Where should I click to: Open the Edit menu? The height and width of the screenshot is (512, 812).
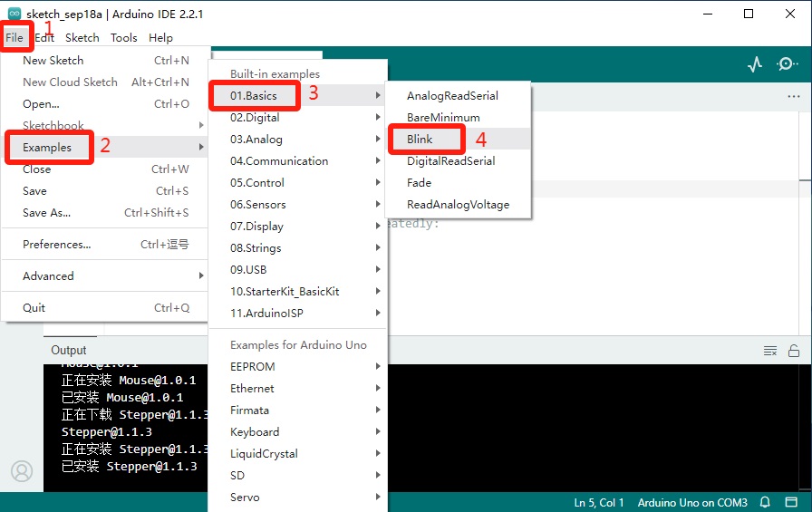tap(44, 38)
